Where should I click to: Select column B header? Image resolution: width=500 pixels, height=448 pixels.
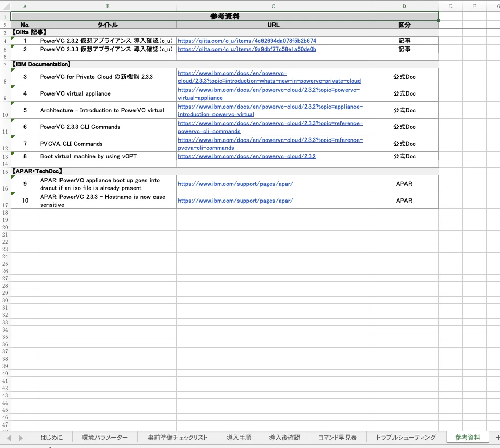pos(108,6)
